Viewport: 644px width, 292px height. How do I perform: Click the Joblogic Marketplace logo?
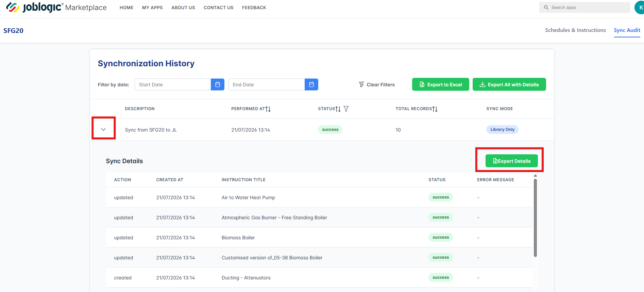click(x=56, y=7)
